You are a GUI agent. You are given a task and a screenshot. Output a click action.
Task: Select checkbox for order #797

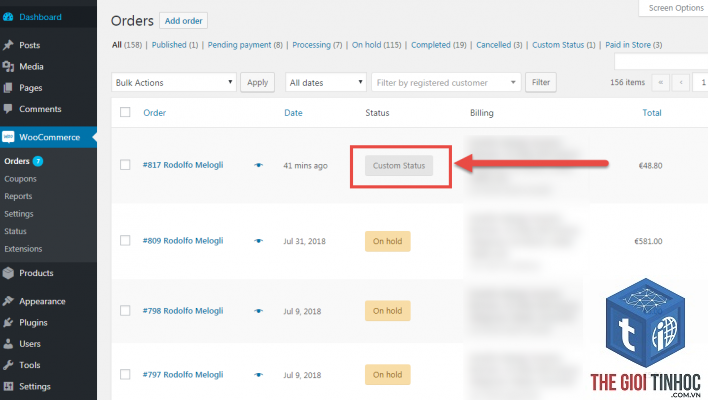tap(125, 374)
